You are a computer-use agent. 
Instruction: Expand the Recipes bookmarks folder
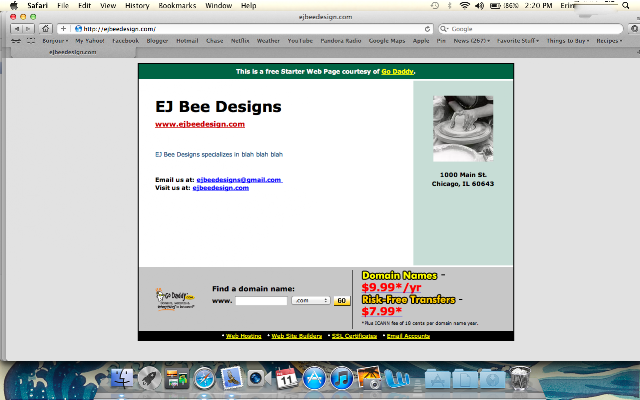[609, 41]
